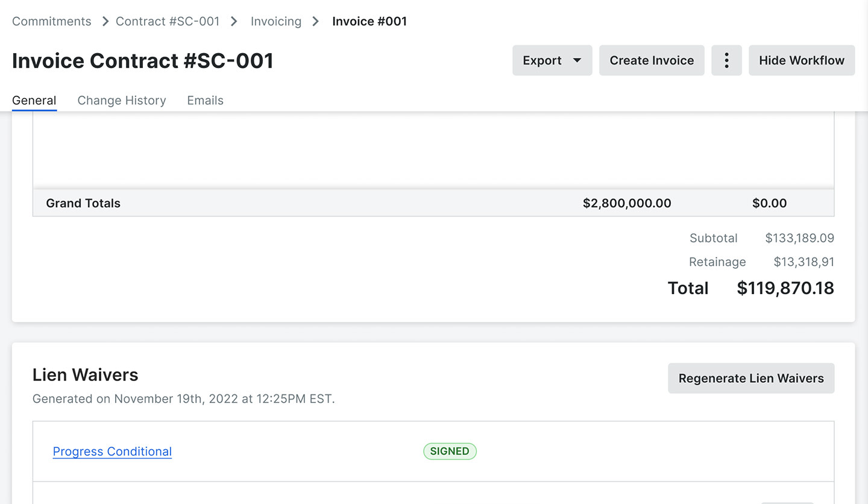Click the Create Invoice button

(652, 60)
